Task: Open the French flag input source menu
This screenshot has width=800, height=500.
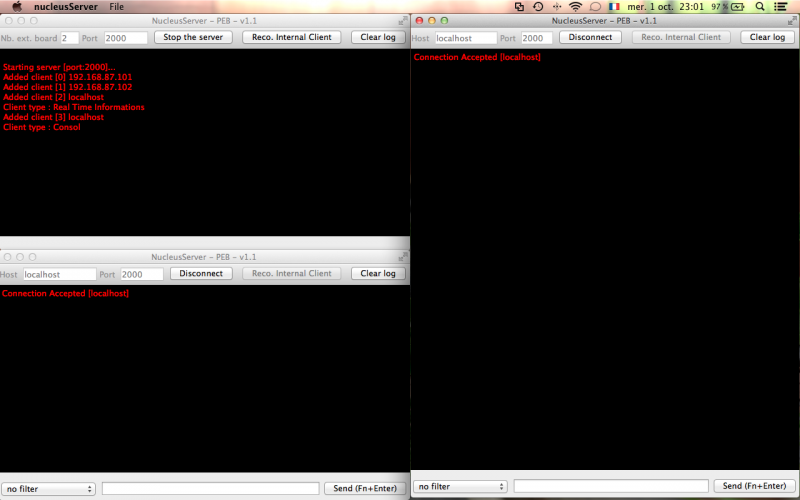Action: coord(614,7)
